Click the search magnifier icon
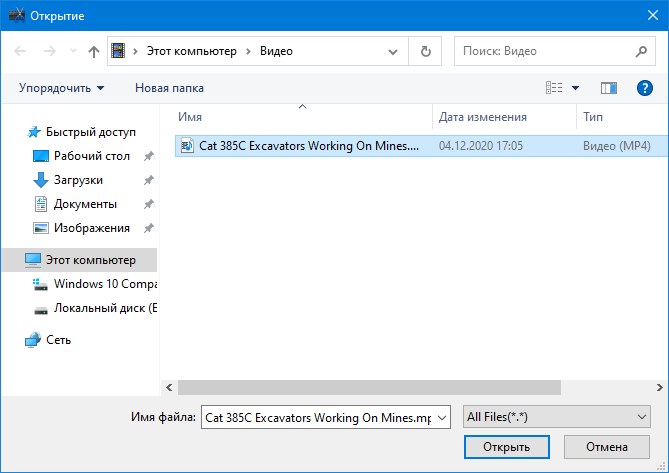Screen dimensions: 669x473 tap(642, 51)
